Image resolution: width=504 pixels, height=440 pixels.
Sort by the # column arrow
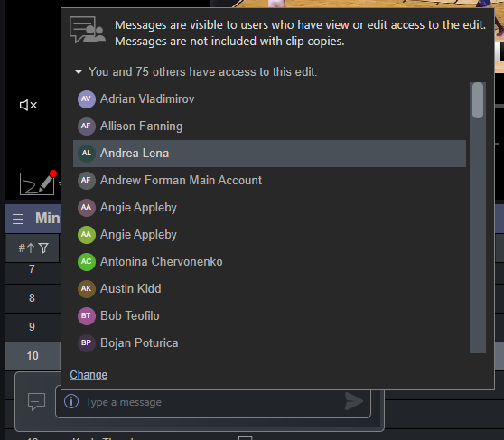[30, 248]
